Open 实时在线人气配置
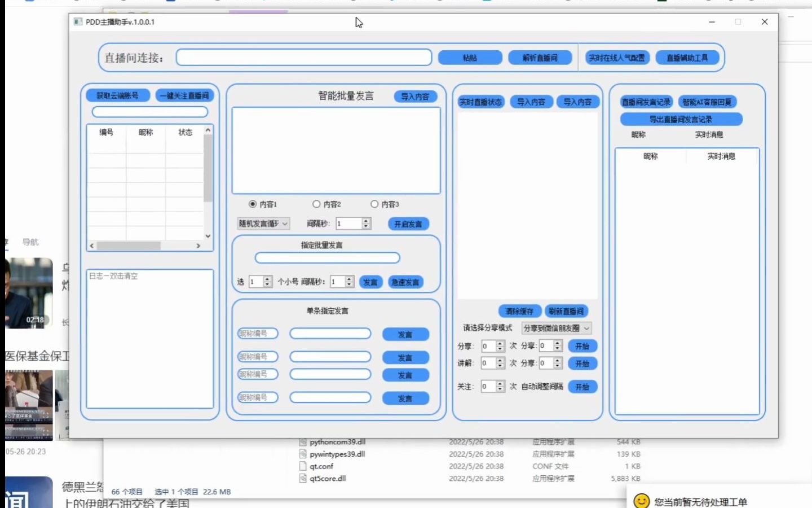 [x=617, y=58]
